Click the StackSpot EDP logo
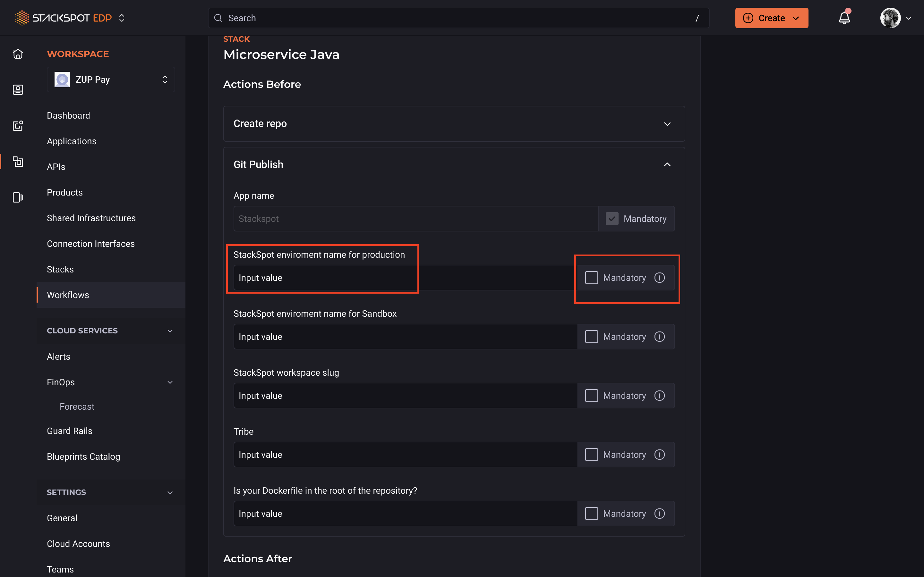924x577 pixels. tap(64, 18)
